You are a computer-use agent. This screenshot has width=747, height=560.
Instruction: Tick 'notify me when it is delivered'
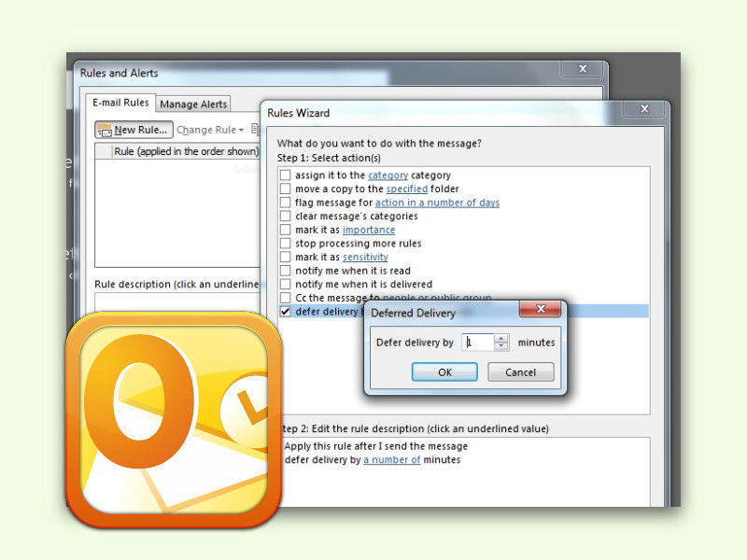point(285,285)
